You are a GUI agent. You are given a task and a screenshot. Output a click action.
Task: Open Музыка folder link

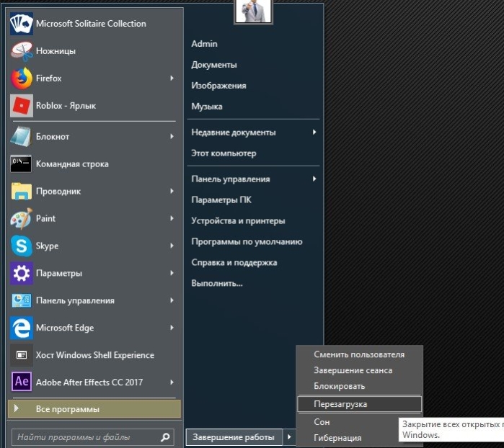pyautogui.click(x=207, y=107)
